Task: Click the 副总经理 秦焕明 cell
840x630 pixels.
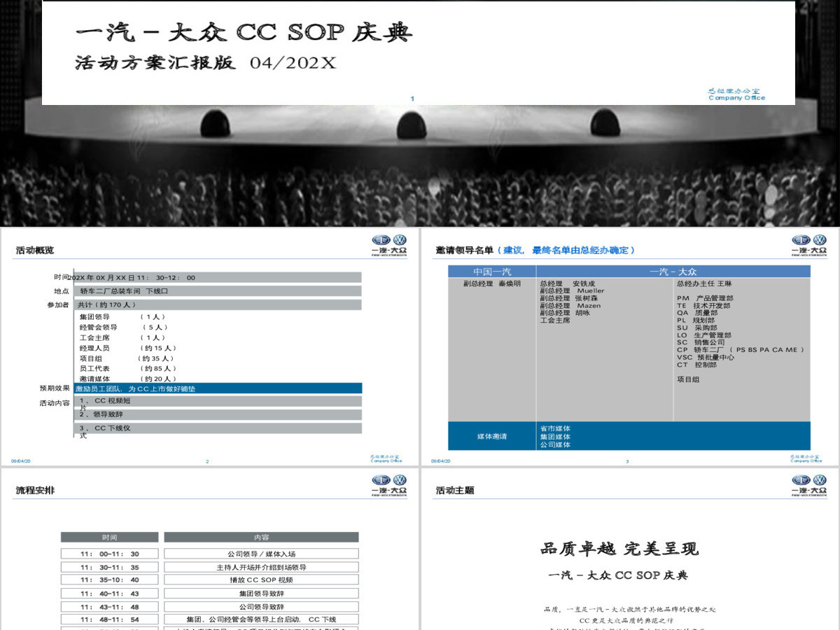Action: click(492, 283)
